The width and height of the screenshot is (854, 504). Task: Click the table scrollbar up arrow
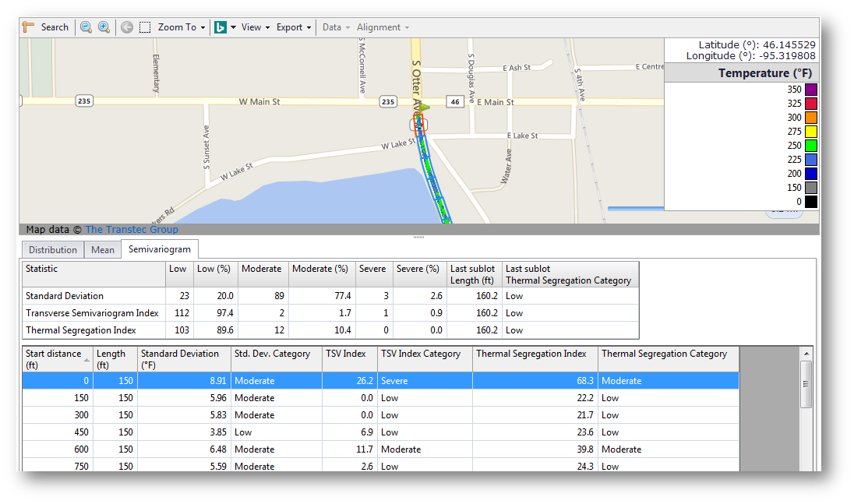[806, 354]
